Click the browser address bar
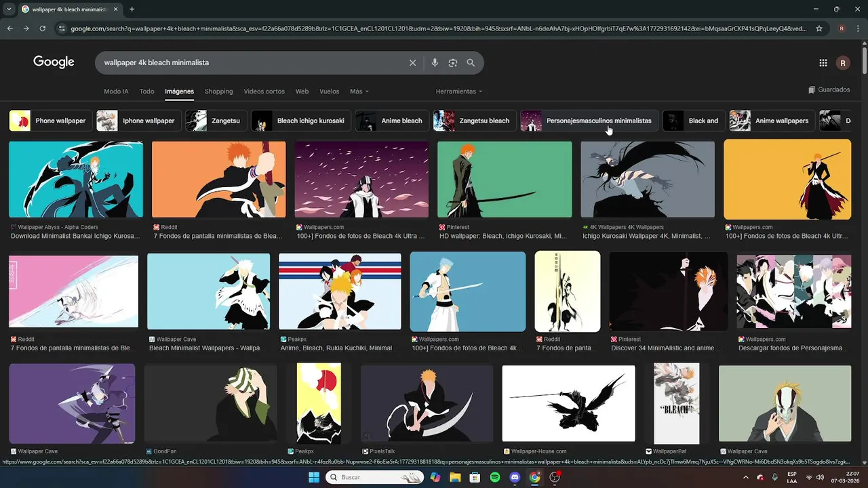 [438, 28]
